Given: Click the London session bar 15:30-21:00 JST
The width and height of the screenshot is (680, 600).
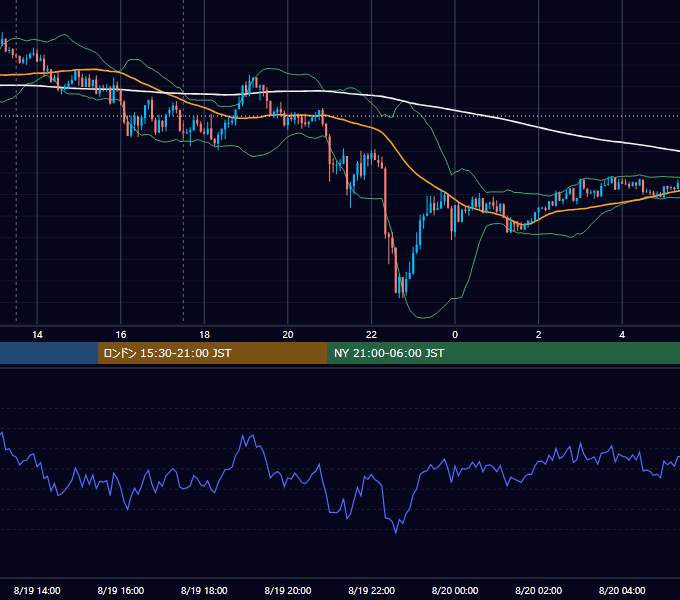Looking at the screenshot, I should (212, 353).
